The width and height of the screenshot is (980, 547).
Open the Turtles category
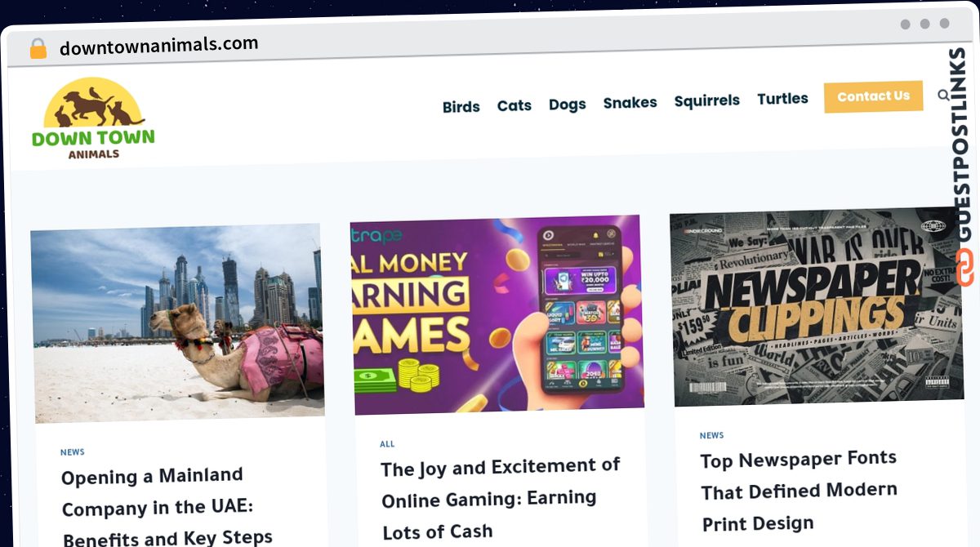[x=782, y=99]
